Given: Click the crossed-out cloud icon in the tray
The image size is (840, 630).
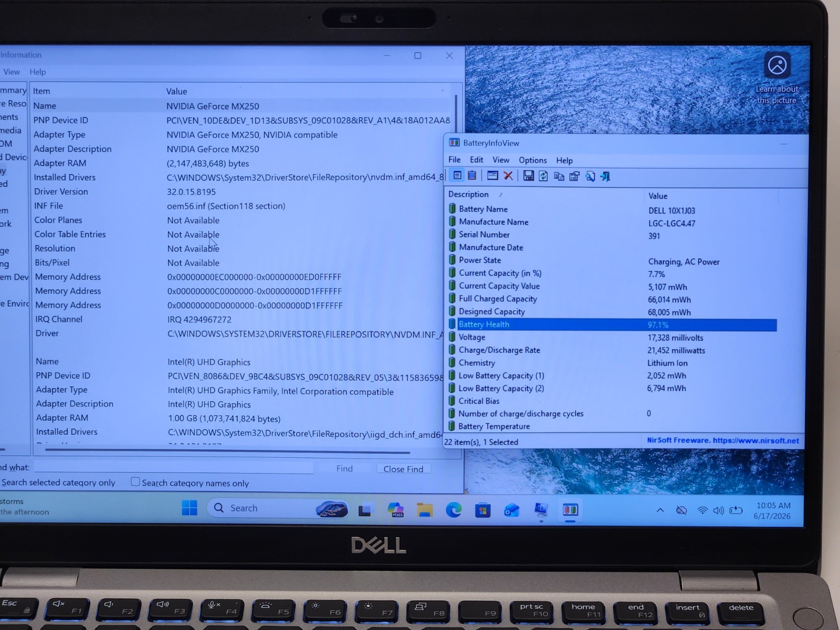Looking at the screenshot, I should click(681, 510).
